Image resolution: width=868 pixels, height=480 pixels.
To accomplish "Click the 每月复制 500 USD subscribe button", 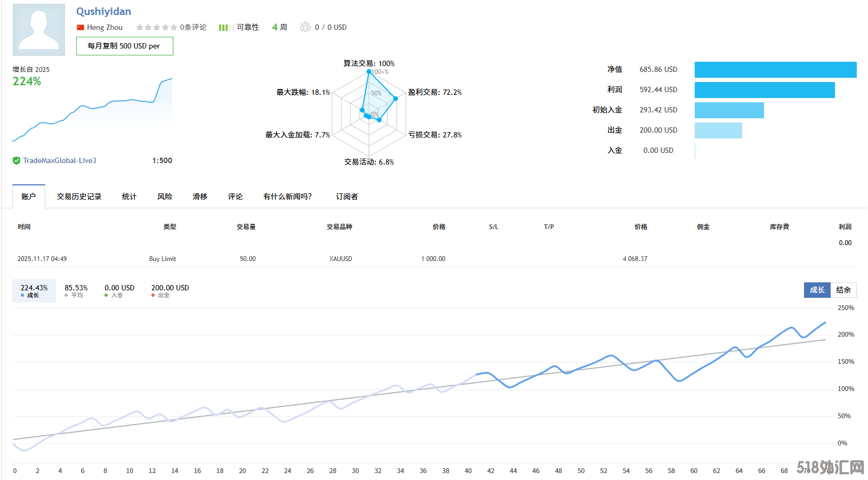I will [x=124, y=46].
